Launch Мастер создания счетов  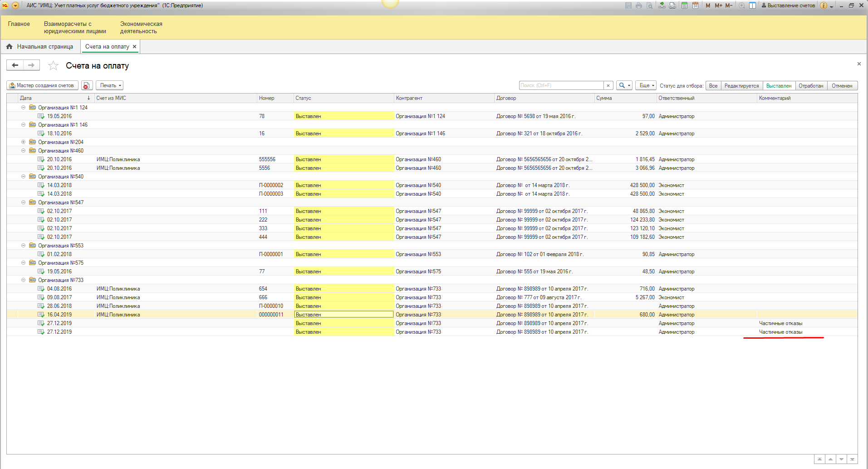click(42, 85)
